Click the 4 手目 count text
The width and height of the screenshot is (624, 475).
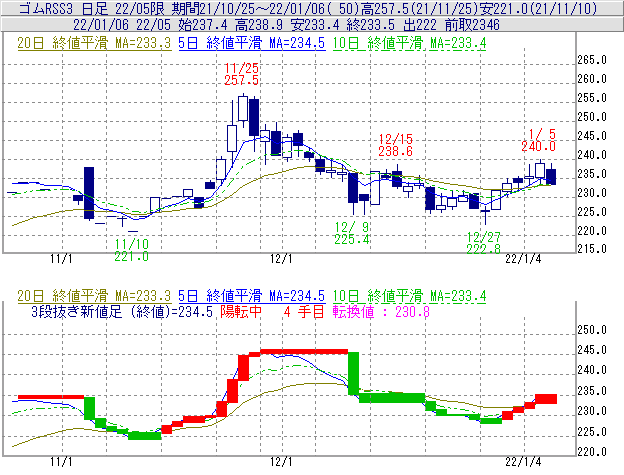304,311
